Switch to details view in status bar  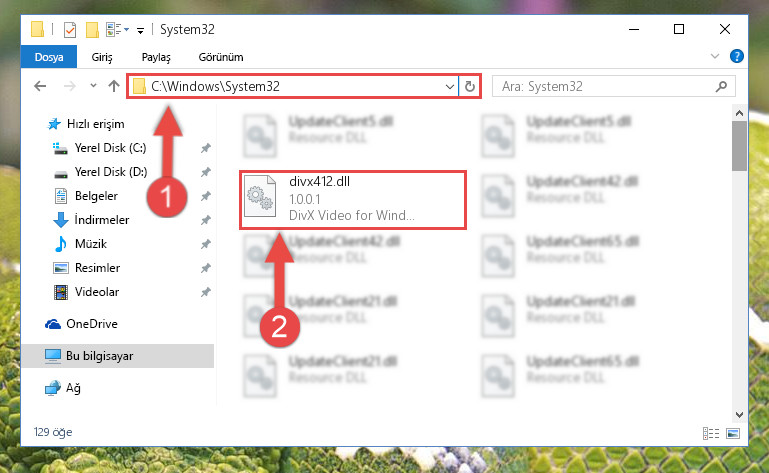[711, 433]
